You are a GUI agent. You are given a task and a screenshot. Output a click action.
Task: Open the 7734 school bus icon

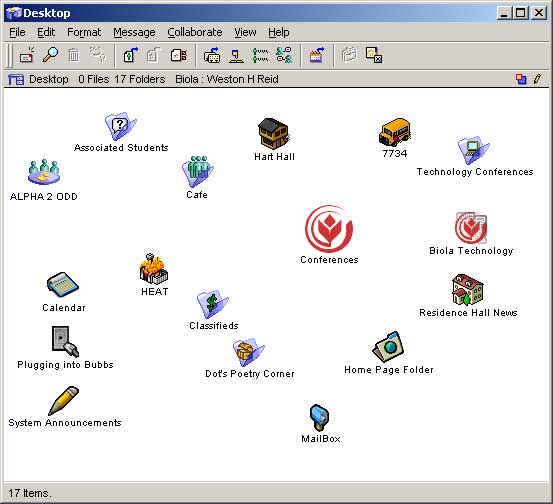pyautogui.click(x=395, y=132)
